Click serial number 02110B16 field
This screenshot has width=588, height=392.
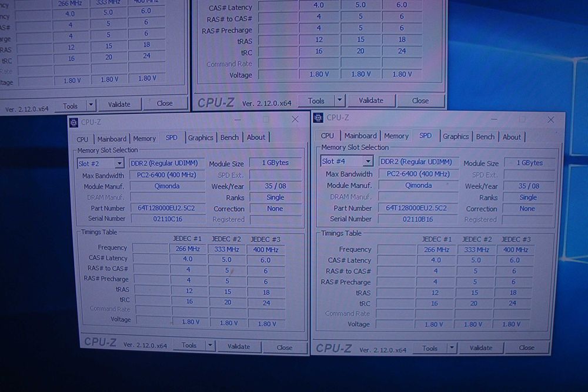click(x=417, y=219)
